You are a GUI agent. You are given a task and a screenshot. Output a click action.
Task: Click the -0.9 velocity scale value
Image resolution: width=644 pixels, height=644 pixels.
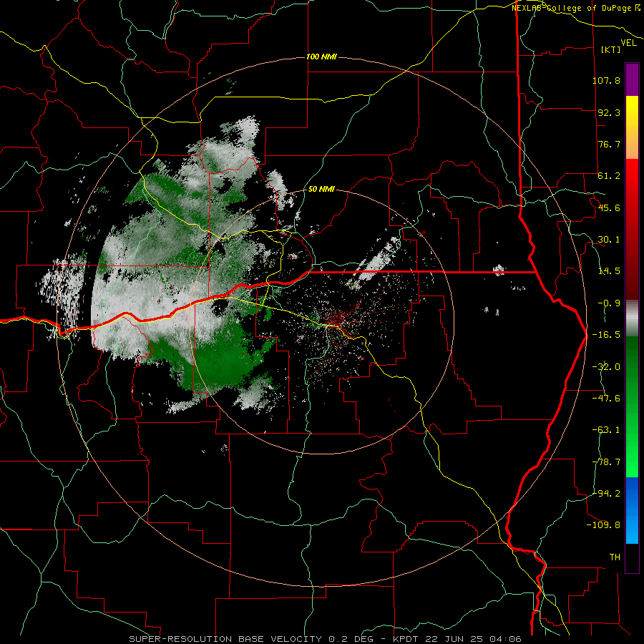609,303
